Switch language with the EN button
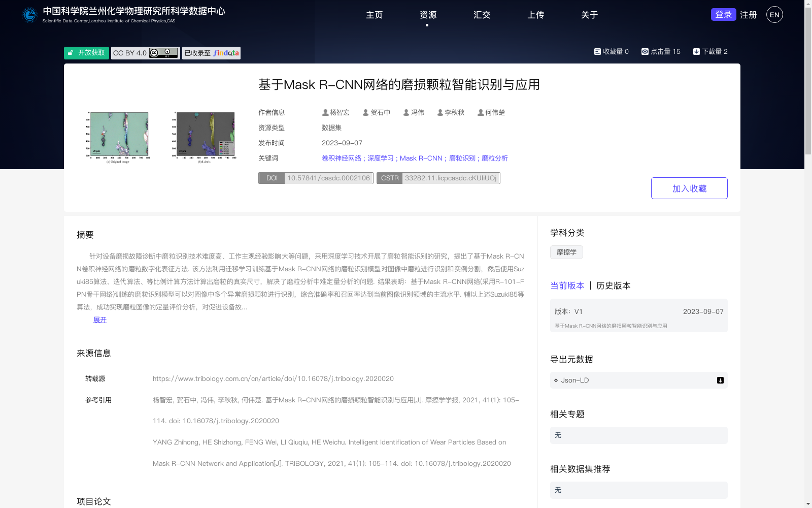 (x=774, y=15)
